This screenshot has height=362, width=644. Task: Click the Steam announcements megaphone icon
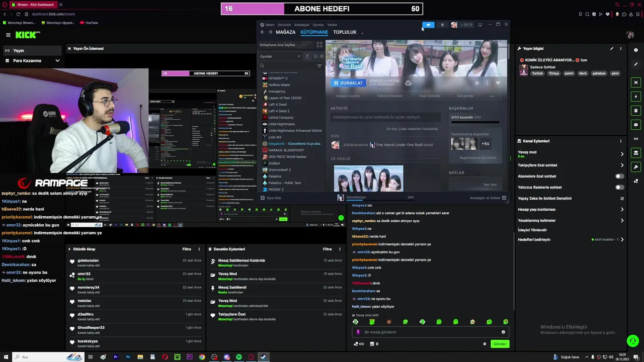tap(428, 25)
